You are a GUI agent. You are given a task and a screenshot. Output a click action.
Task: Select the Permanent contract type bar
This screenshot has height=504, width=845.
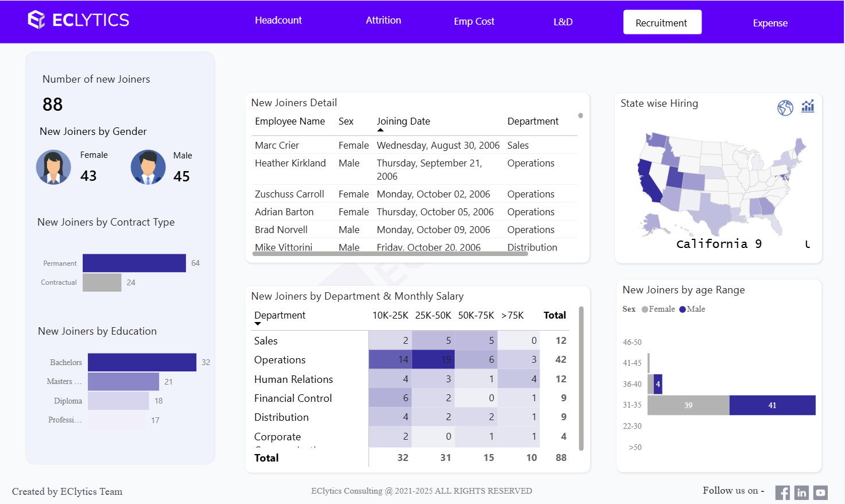pyautogui.click(x=134, y=263)
